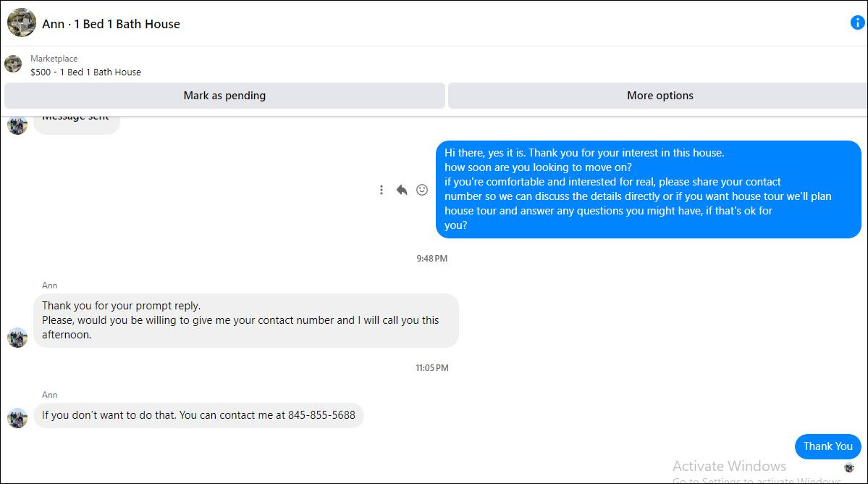Image resolution: width=868 pixels, height=484 pixels.
Task: Mark the listing as pending
Action: 224,96
